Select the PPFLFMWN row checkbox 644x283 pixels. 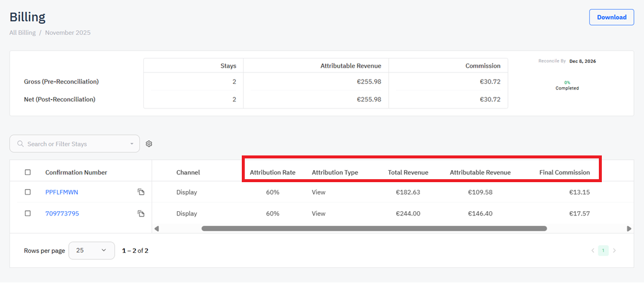click(28, 192)
